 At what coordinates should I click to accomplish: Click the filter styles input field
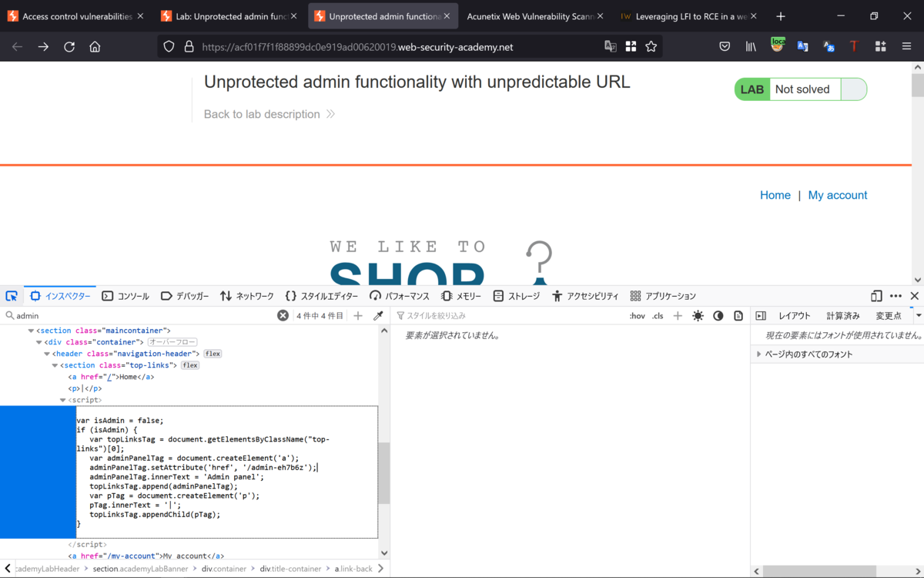508,316
